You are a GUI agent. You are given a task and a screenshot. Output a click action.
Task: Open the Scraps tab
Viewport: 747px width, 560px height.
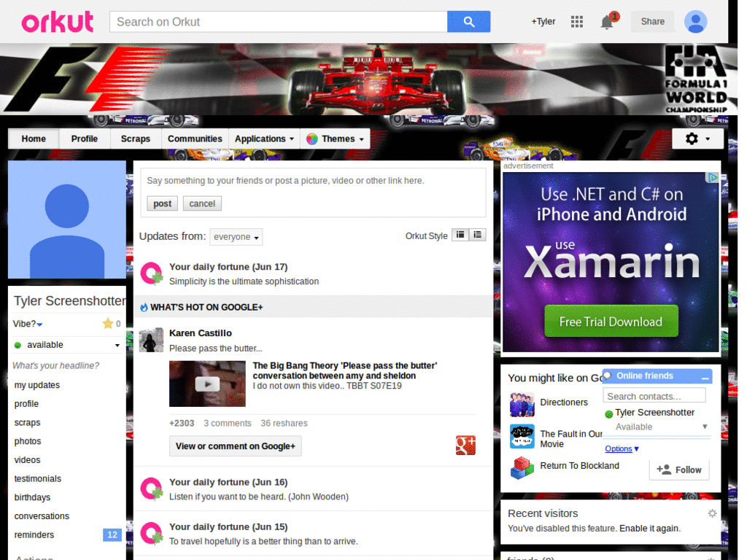(135, 139)
